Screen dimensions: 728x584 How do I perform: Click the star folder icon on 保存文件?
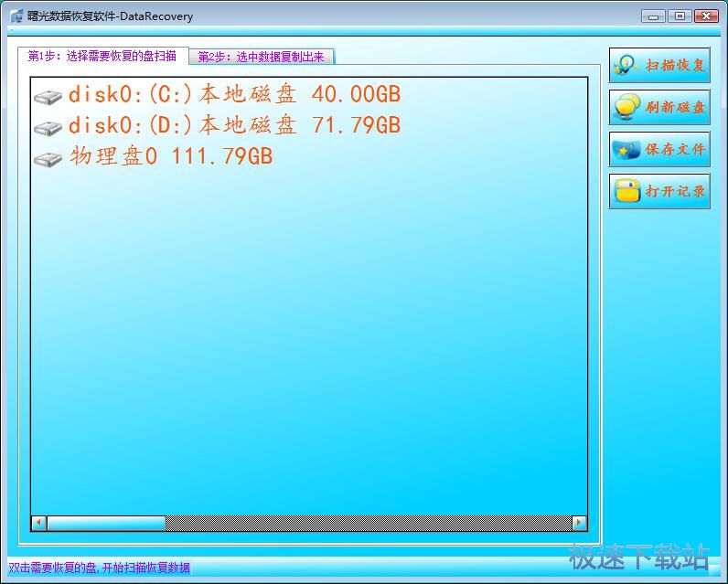[626, 150]
